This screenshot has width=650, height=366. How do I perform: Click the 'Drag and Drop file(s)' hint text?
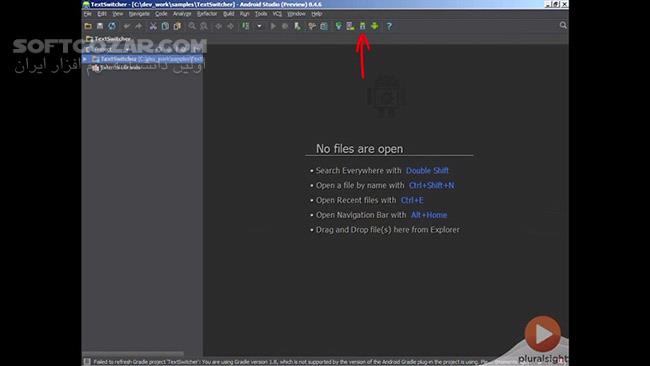click(x=388, y=230)
